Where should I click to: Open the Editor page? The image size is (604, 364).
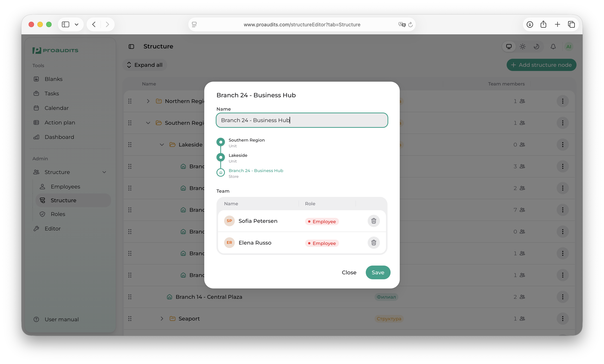(52, 229)
